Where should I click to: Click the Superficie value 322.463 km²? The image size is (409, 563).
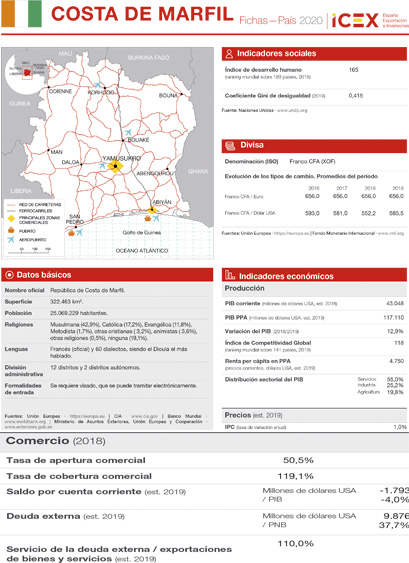66,302
